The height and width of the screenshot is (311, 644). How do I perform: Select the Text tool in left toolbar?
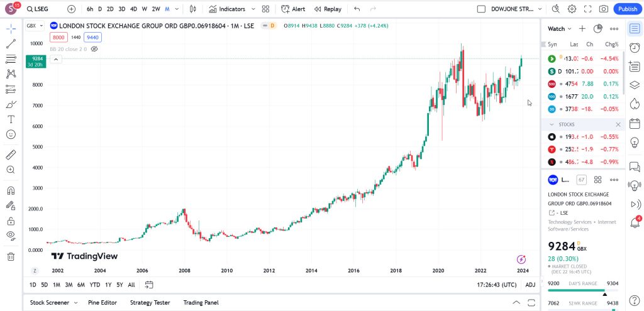[x=11, y=119]
